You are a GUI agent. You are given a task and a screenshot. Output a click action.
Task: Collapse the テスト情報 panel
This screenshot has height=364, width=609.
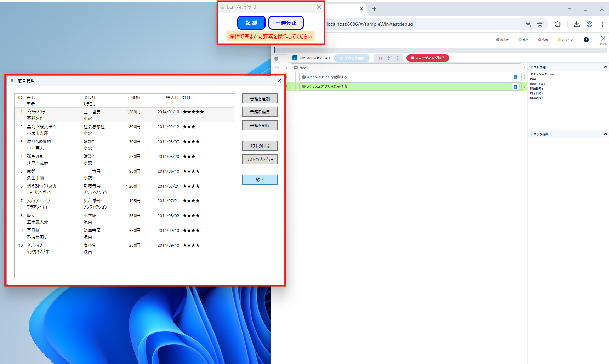click(605, 67)
